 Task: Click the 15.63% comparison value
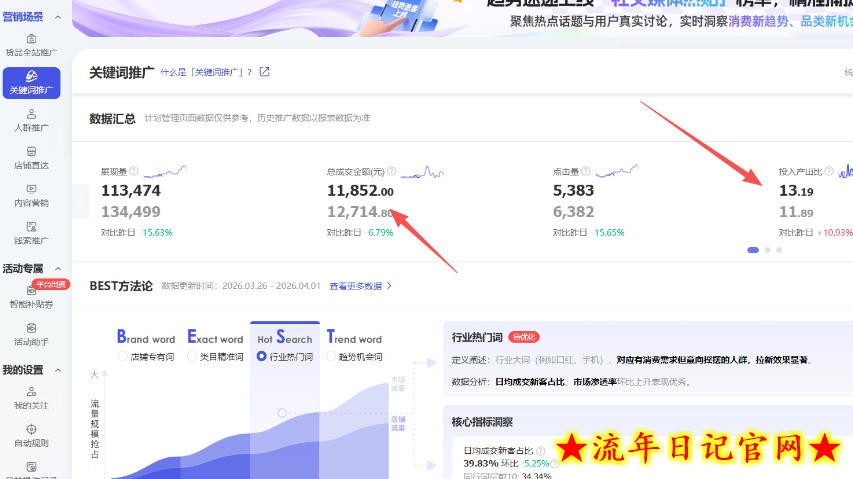tap(157, 232)
